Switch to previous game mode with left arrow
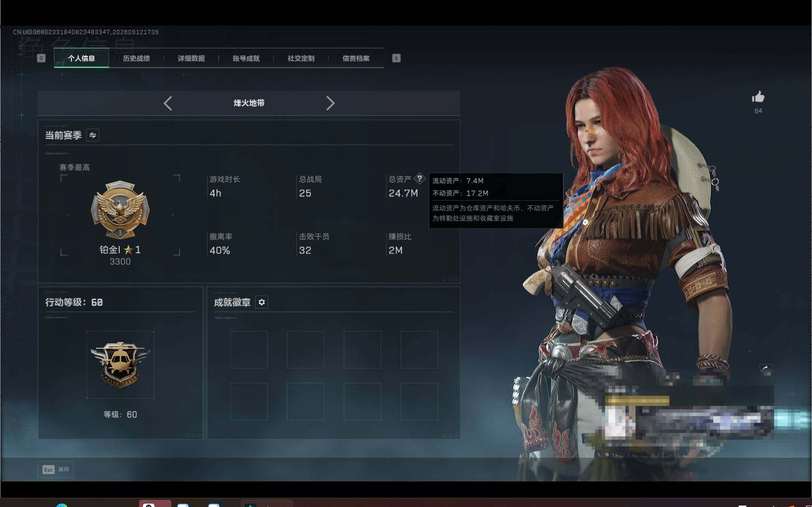Viewport: 812px width, 507px height. pos(168,103)
